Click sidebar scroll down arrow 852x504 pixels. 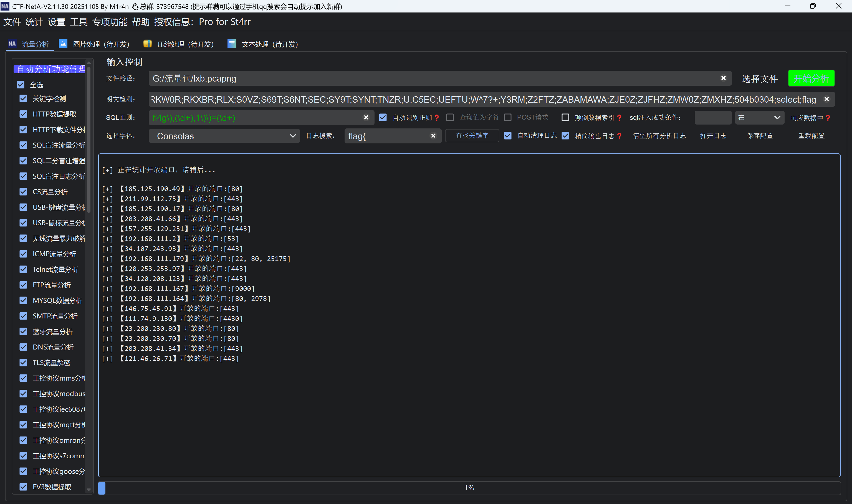coord(89,489)
